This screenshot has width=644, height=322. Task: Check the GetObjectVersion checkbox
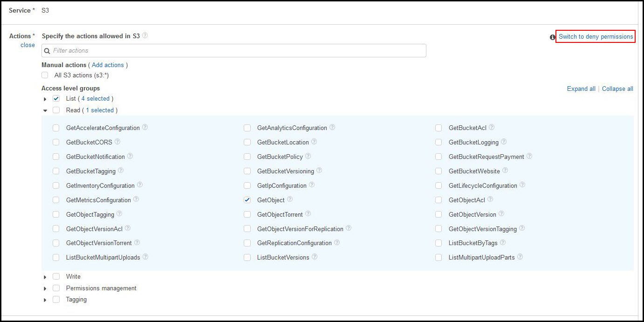(x=438, y=214)
